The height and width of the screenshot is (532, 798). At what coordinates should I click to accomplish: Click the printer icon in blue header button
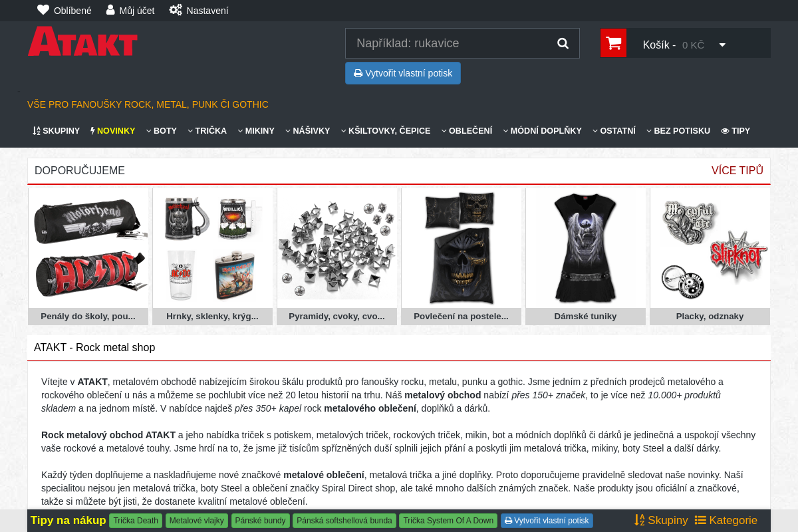click(358, 73)
